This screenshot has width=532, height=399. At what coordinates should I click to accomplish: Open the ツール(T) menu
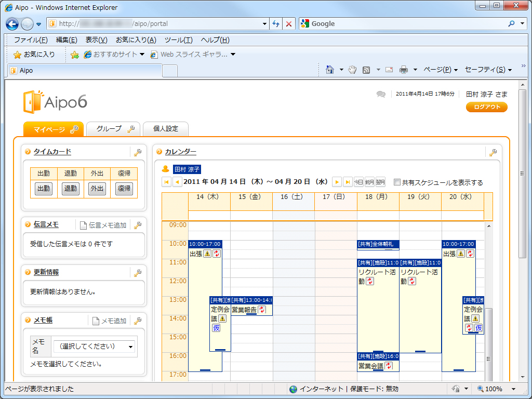click(x=179, y=40)
